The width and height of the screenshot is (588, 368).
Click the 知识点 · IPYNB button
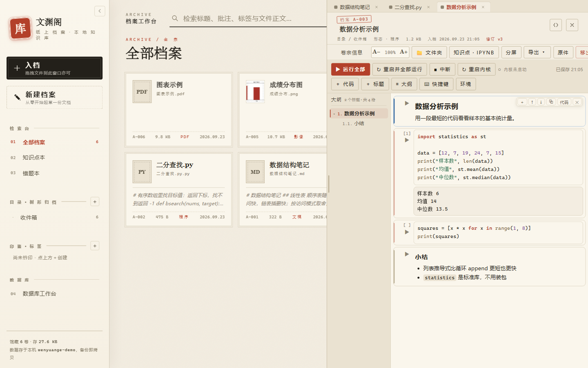coord(474,52)
